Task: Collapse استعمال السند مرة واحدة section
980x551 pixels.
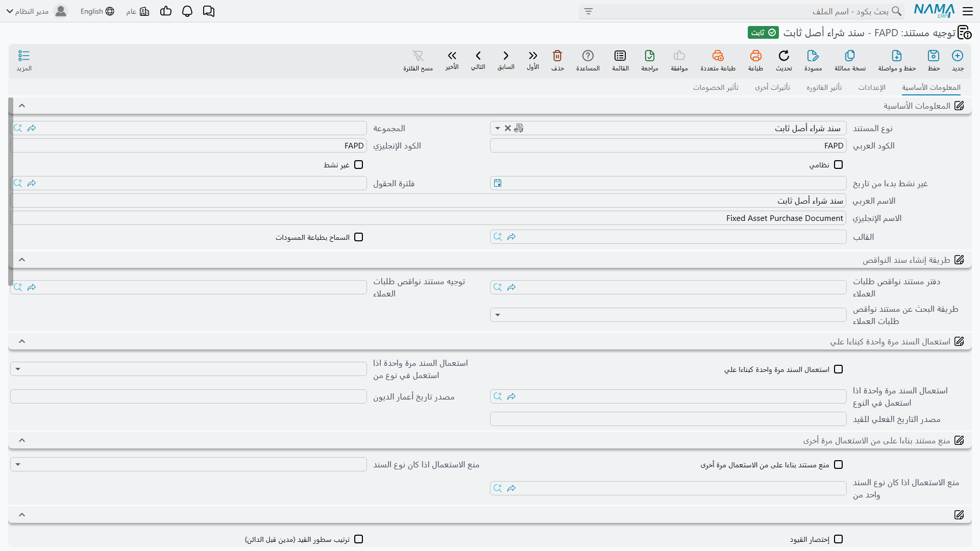Action: tap(22, 341)
